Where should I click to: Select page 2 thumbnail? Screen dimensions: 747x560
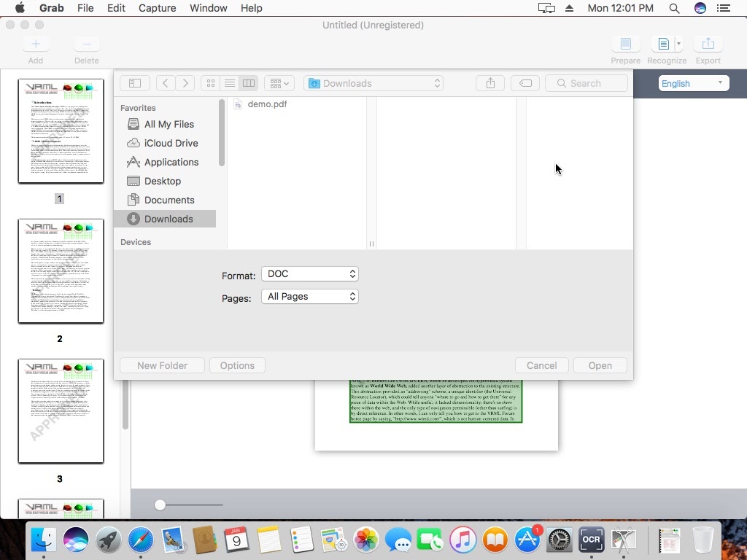[x=61, y=271]
